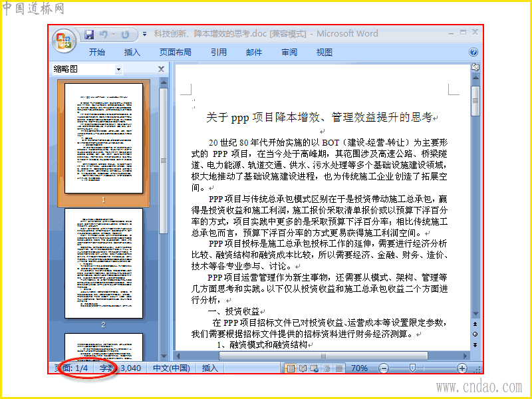Expand the 缩略图 pane selector dropdown

tap(118, 69)
